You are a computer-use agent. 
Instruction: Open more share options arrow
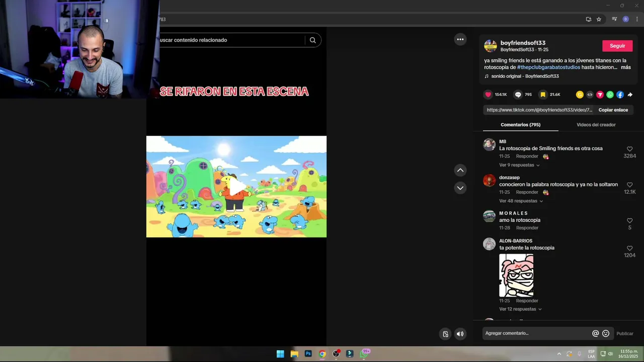(x=630, y=95)
